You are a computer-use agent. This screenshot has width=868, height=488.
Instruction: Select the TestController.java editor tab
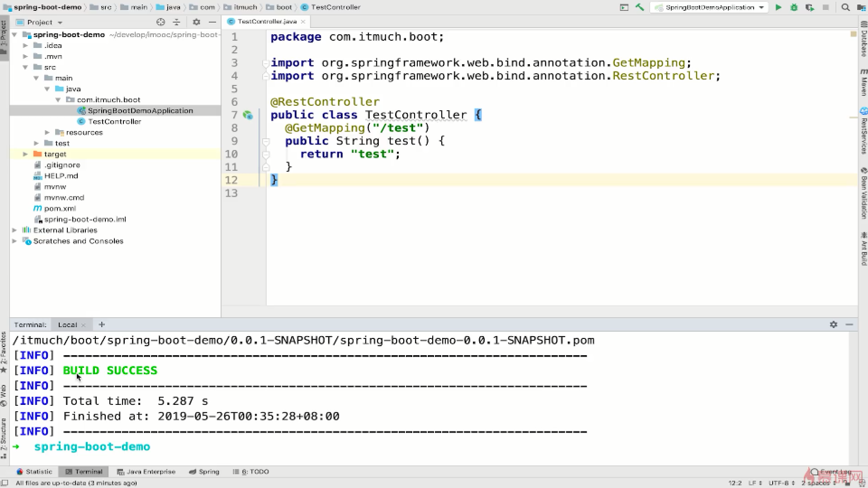[267, 21]
